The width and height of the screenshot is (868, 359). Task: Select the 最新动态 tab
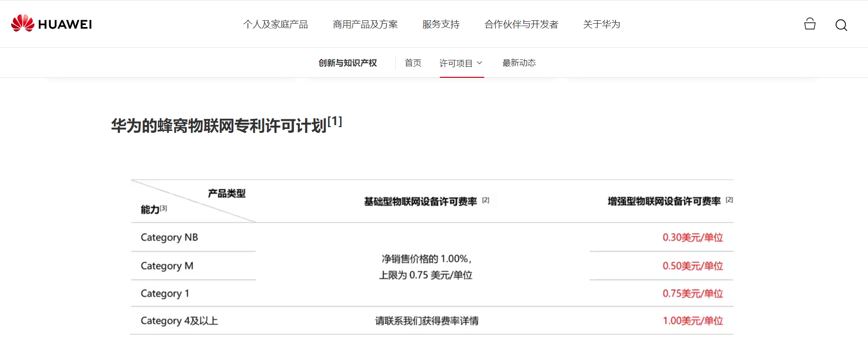[x=519, y=63]
